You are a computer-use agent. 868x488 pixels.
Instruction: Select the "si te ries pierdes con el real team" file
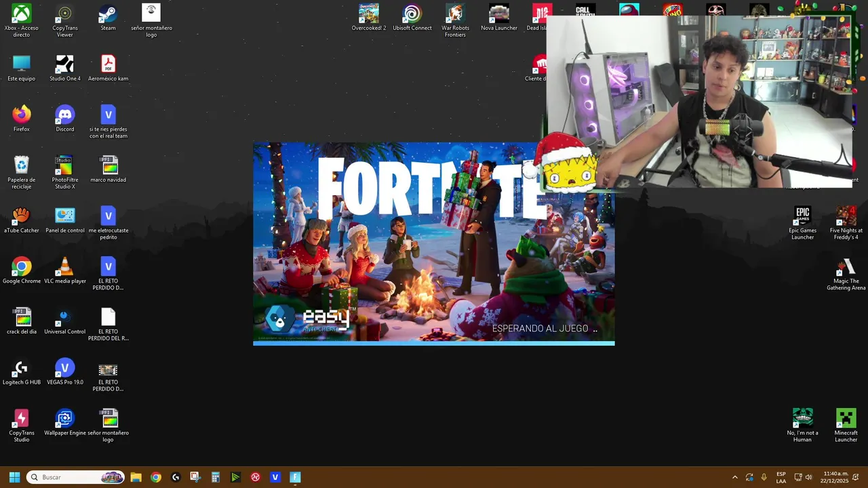coord(108,122)
